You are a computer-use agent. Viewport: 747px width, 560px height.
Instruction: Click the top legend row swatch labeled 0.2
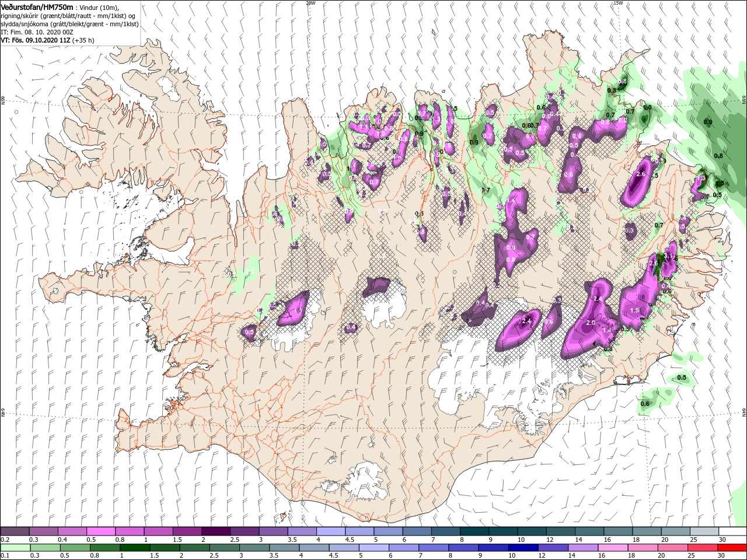click(x=15, y=531)
